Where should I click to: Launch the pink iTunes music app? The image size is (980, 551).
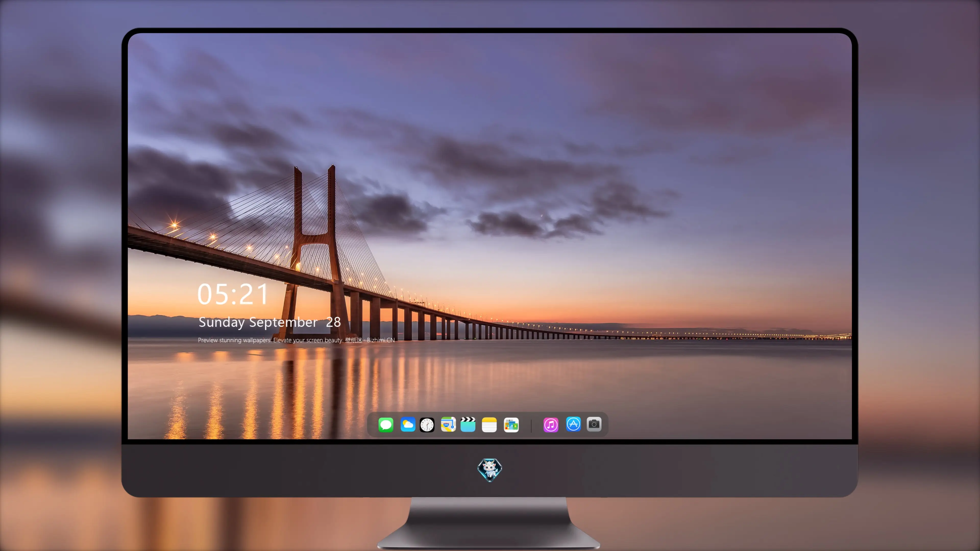551,425
